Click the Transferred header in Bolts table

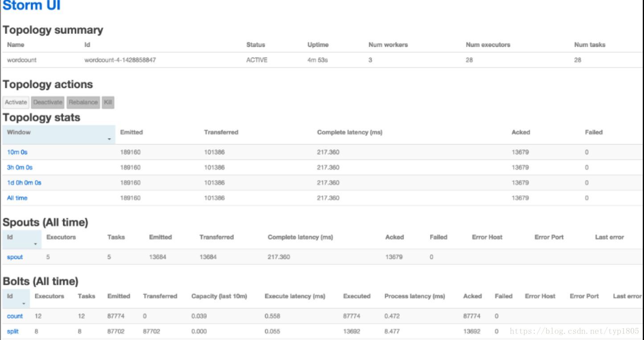pyautogui.click(x=160, y=296)
